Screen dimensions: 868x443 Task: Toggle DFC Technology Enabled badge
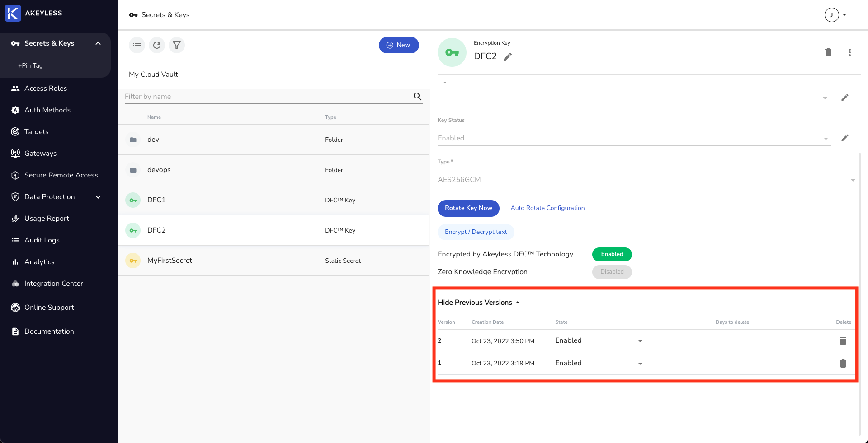pyautogui.click(x=612, y=254)
